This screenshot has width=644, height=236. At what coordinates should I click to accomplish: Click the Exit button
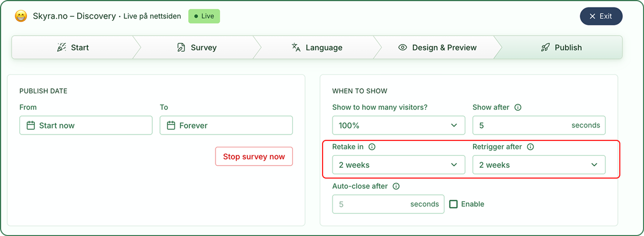pyautogui.click(x=601, y=16)
